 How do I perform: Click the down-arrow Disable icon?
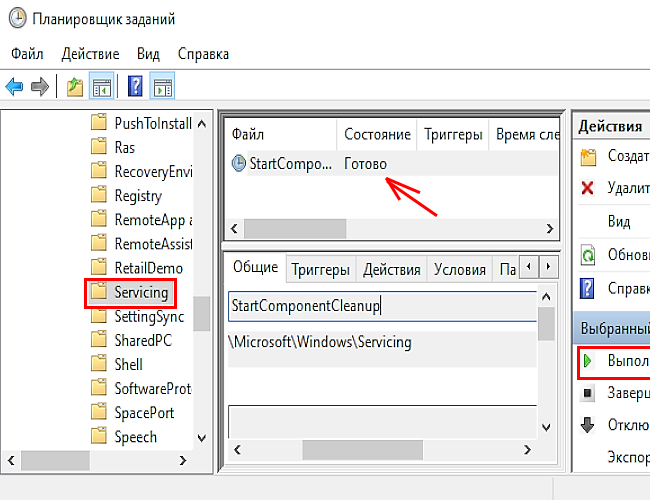pyautogui.click(x=587, y=425)
